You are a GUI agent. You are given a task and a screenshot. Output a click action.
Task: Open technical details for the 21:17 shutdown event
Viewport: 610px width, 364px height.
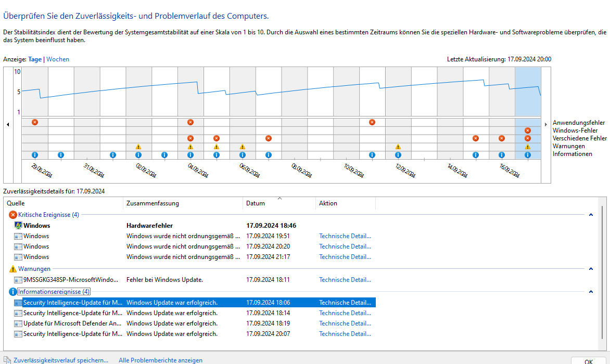[345, 257]
